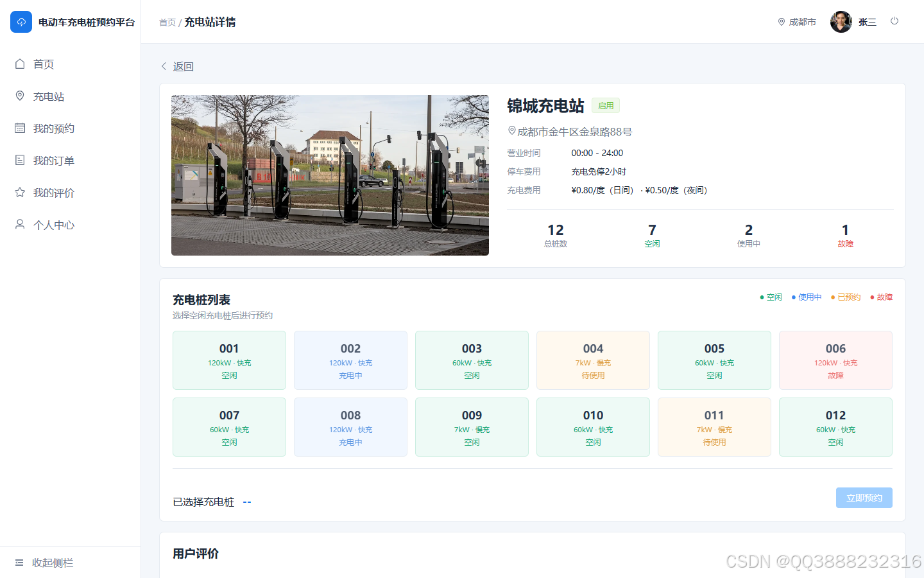Click the 使用中 count 2 statistic
The width and height of the screenshot is (924, 578).
click(x=749, y=235)
